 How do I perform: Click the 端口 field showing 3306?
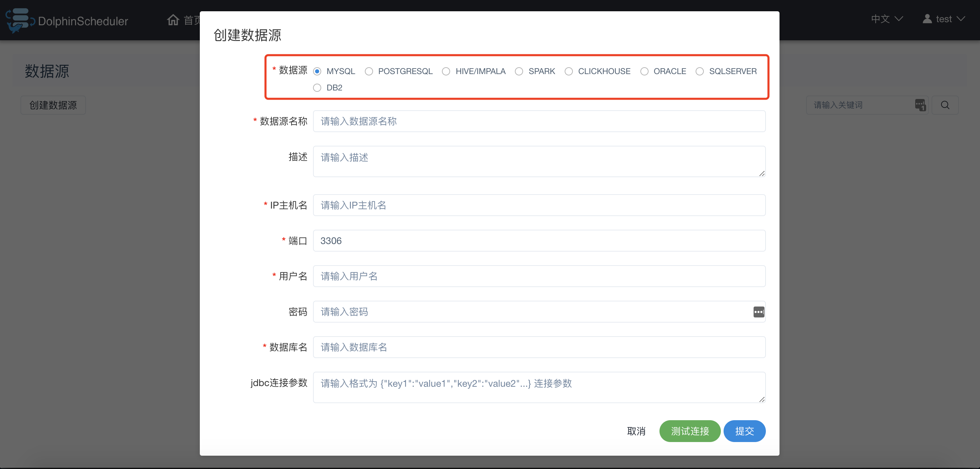coord(539,241)
